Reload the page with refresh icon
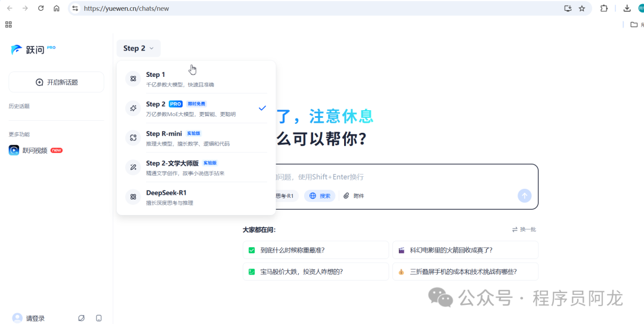The height and width of the screenshot is (324, 644). (x=41, y=8)
